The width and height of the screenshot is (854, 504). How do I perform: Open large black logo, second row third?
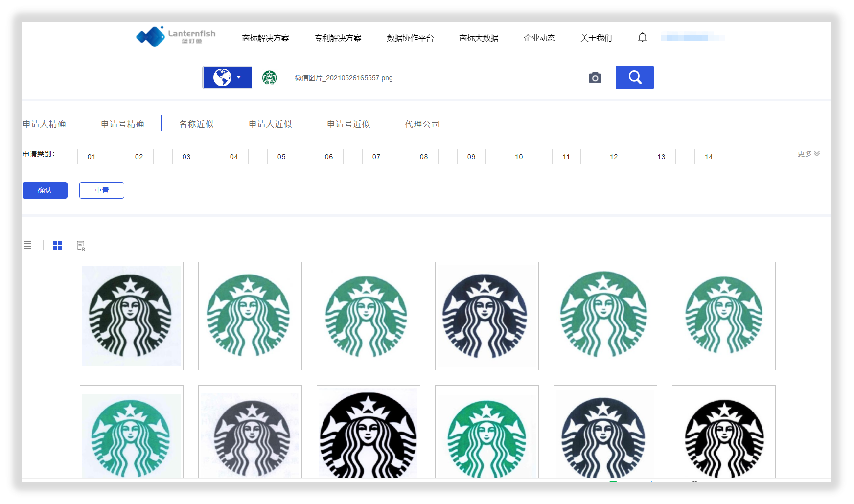tap(369, 432)
